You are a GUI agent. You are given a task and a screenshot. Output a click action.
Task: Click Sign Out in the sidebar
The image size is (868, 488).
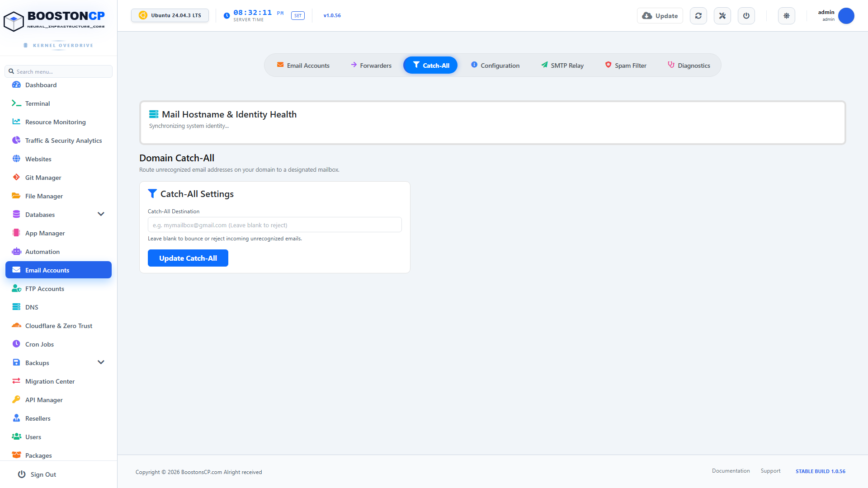[37, 474]
